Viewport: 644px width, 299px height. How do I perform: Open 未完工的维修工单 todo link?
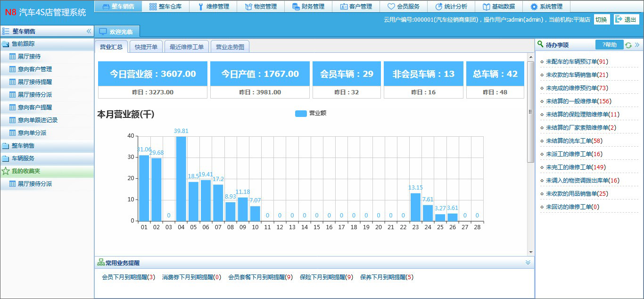click(x=576, y=167)
